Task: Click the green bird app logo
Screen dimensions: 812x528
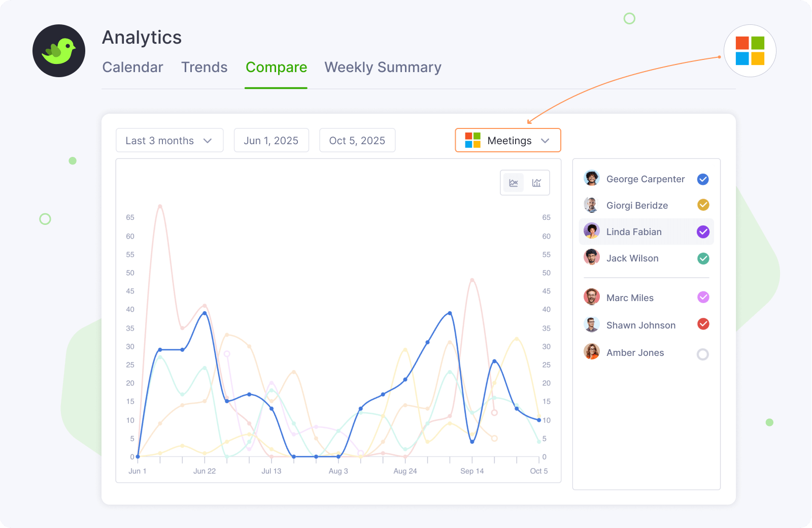Action: [59, 51]
